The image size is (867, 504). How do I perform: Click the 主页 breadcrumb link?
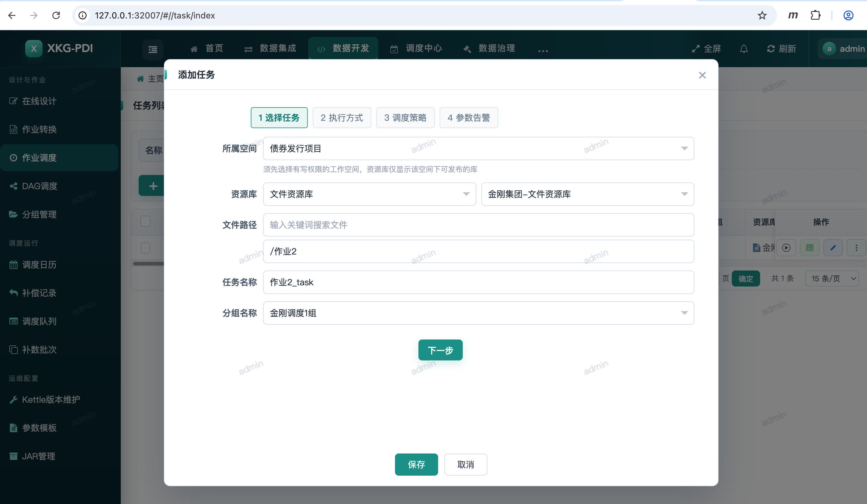tap(150, 79)
